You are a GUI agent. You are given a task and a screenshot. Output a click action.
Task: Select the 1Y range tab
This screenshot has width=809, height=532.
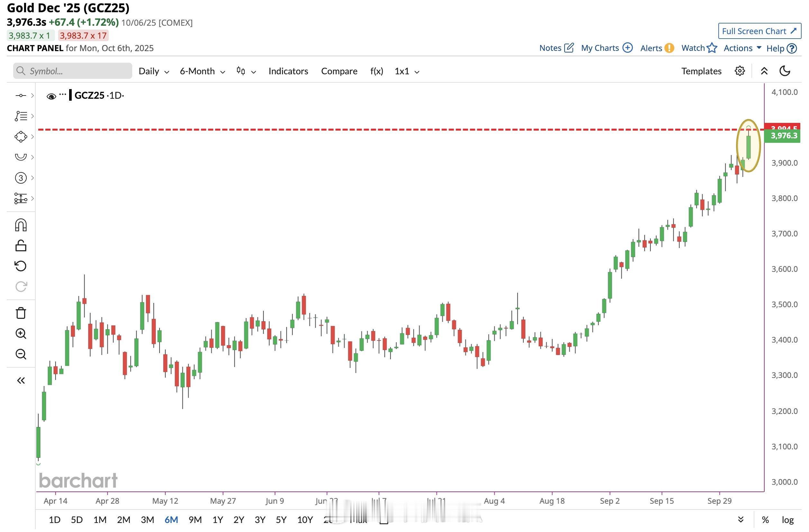218,520
